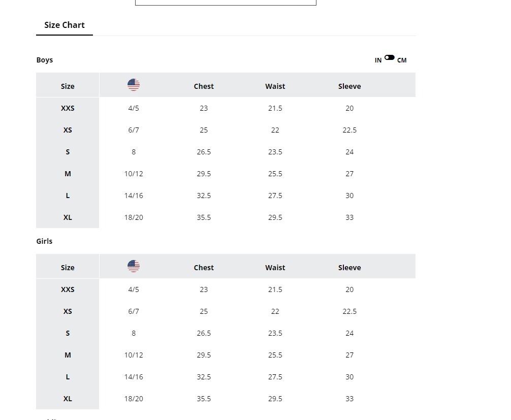
Task: Select the M size row in Boys table
Action: click(x=68, y=174)
